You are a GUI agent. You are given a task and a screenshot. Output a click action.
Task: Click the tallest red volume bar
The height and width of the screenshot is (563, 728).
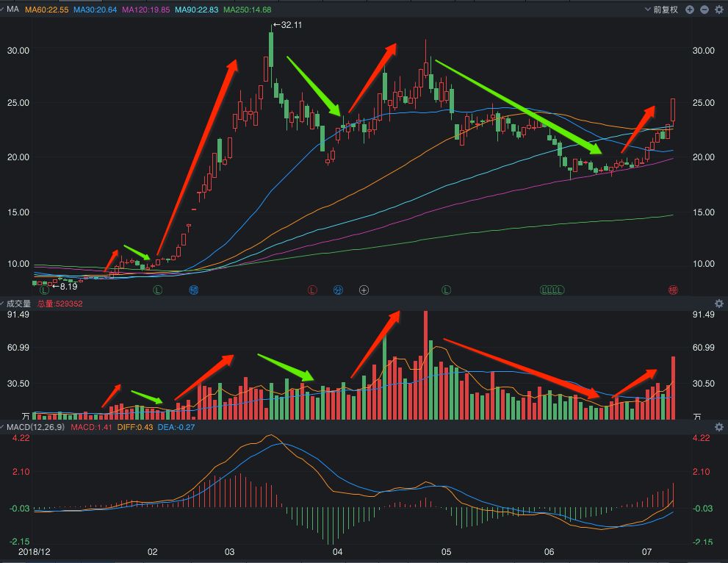[x=426, y=365]
